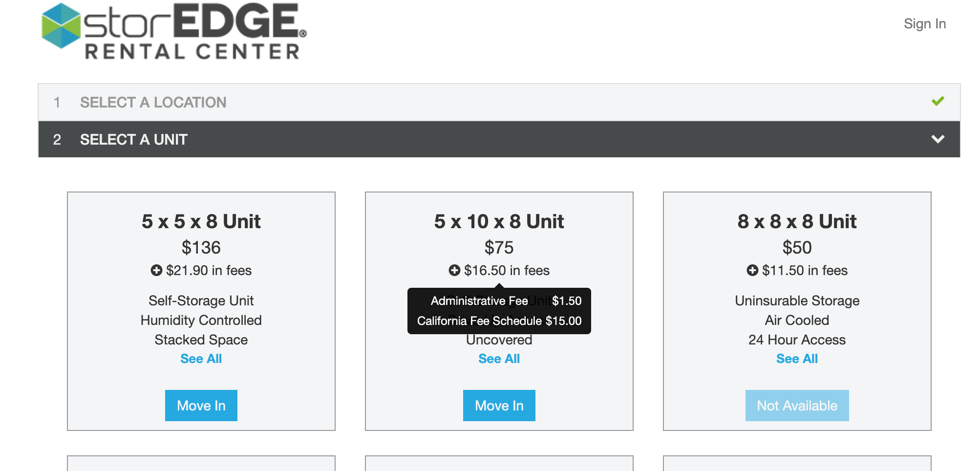Click the chevron on Select a Unit bar

[x=937, y=139]
